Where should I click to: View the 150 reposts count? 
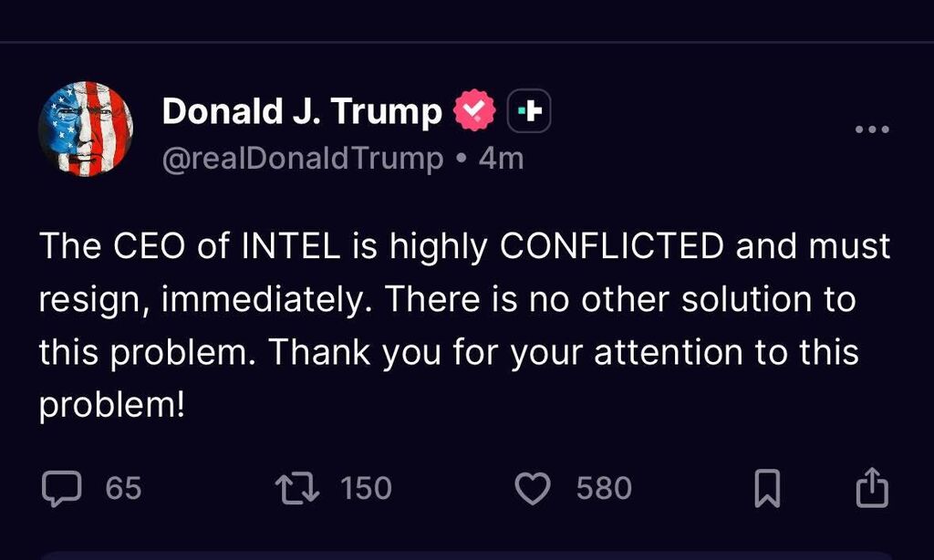click(366, 488)
